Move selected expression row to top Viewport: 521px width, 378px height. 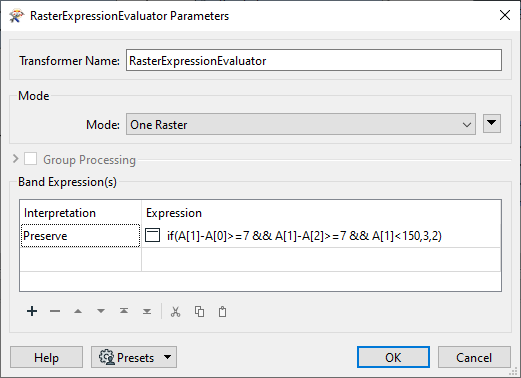pos(124,311)
